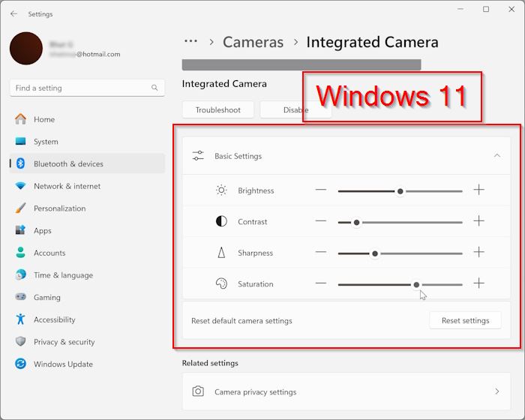Click the Home house icon
Viewport: 525px width, 420px height.
(x=20, y=119)
